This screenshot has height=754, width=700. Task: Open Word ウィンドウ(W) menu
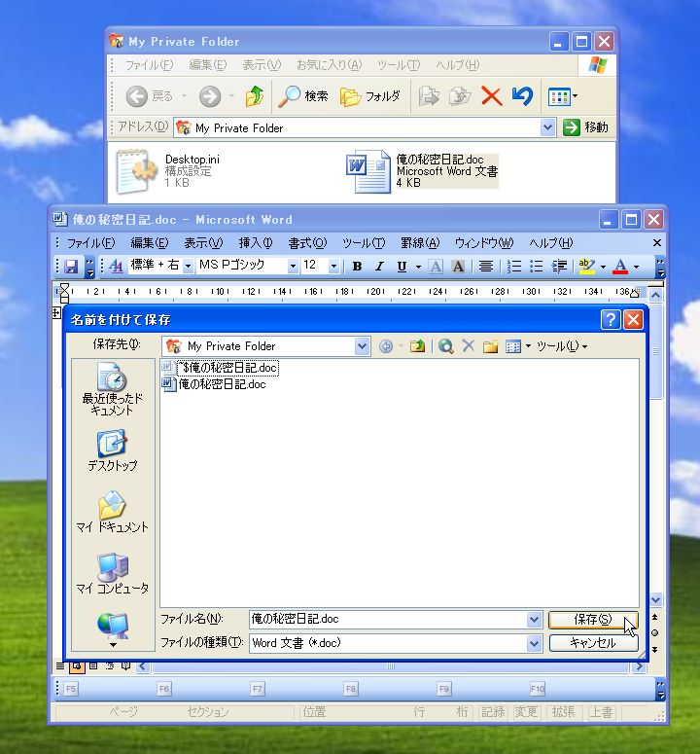click(484, 243)
